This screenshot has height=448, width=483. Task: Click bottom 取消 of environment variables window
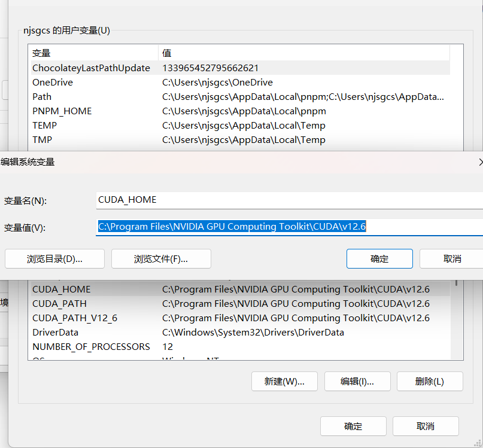pyautogui.click(x=426, y=426)
